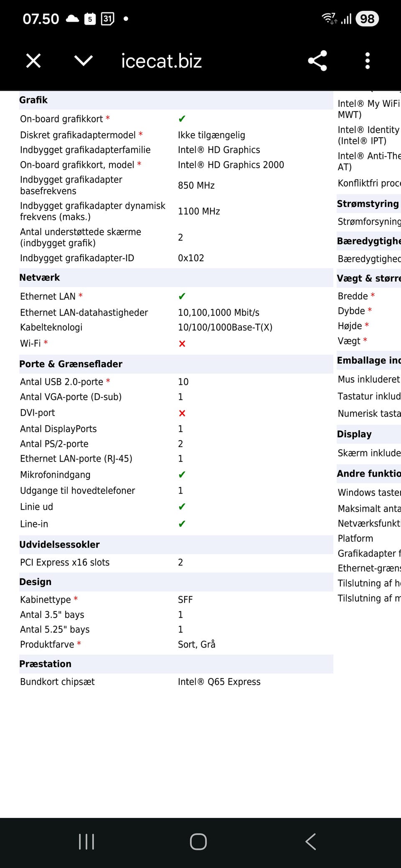Tap the clock showing 07.50
401x868 pixels.
point(41,18)
